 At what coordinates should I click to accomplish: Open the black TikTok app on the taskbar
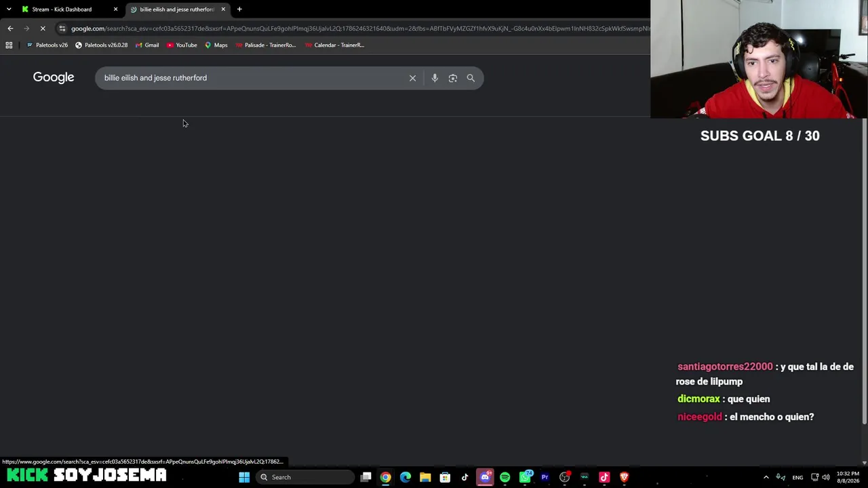pos(465,477)
